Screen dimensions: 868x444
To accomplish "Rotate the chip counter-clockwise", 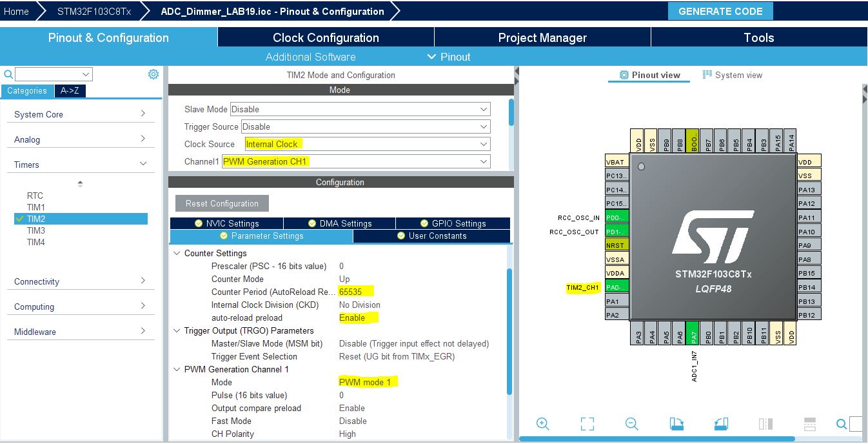I will pyautogui.click(x=721, y=424).
